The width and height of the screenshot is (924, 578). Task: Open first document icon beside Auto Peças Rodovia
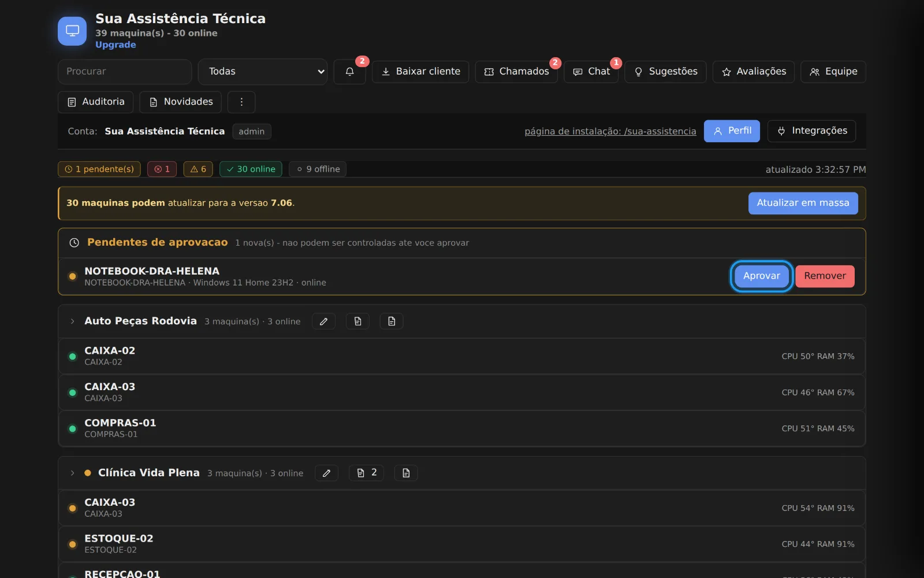click(x=357, y=321)
